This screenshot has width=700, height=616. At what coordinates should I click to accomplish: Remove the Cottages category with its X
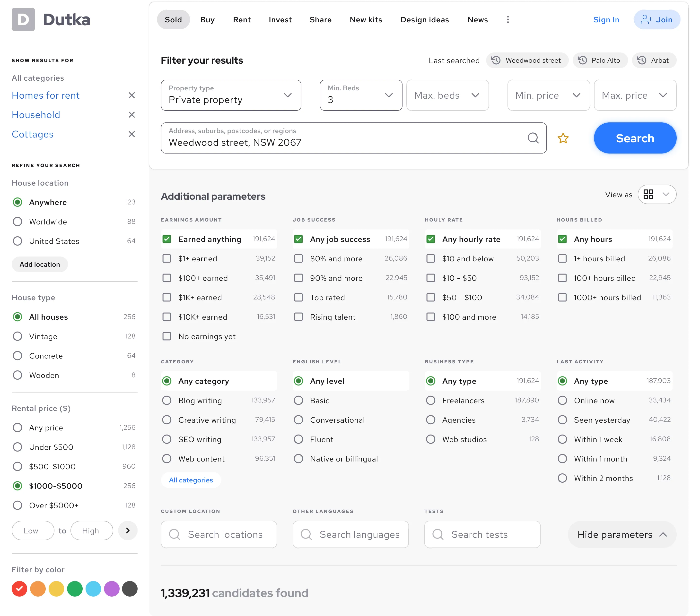[x=131, y=134]
